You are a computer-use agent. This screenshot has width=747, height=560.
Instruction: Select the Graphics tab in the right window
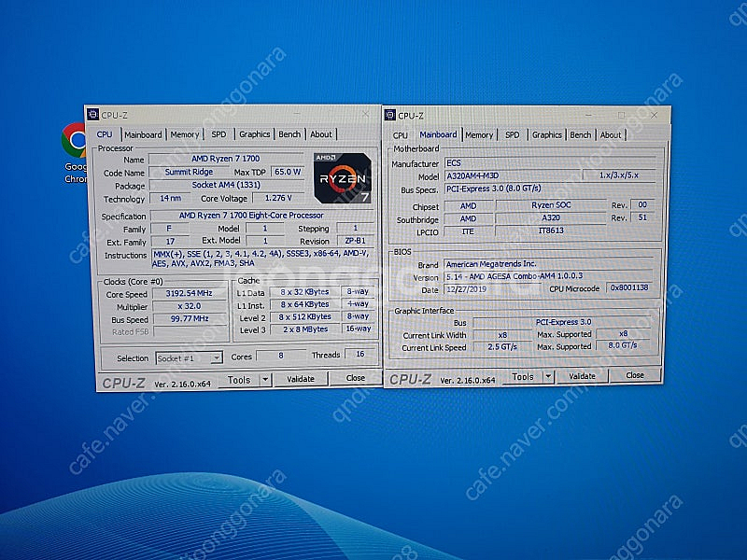coord(546,134)
